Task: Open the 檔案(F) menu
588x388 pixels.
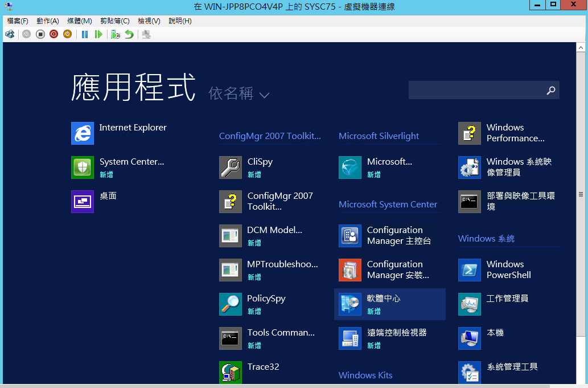Action: pos(18,21)
